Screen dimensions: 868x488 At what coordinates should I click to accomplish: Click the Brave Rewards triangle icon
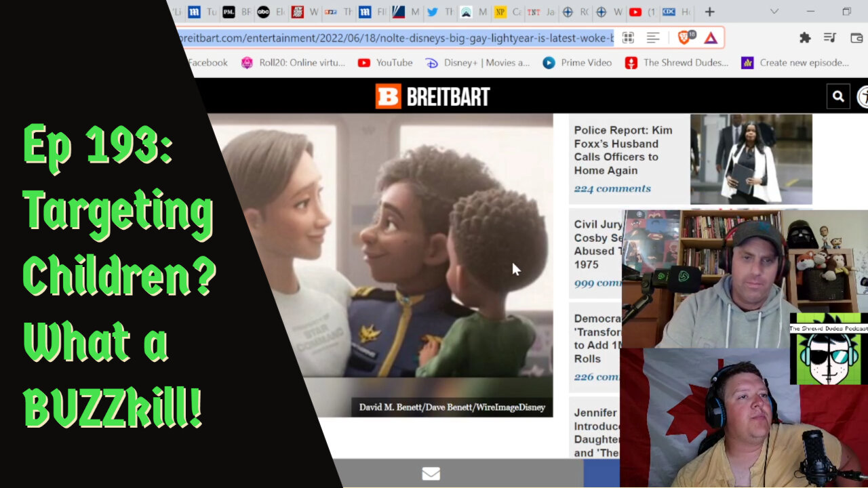tap(711, 38)
